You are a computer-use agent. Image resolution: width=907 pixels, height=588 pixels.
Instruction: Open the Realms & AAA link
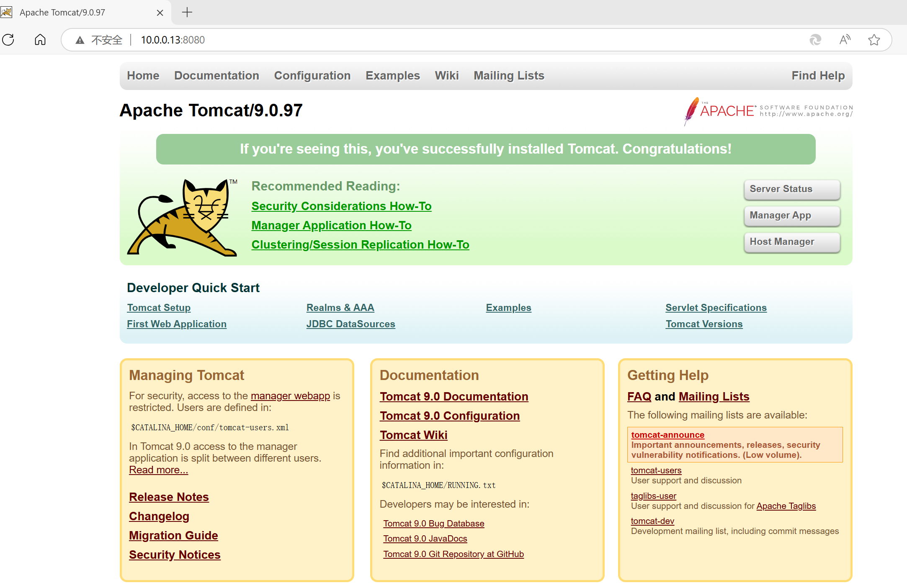pyautogui.click(x=340, y=308)
